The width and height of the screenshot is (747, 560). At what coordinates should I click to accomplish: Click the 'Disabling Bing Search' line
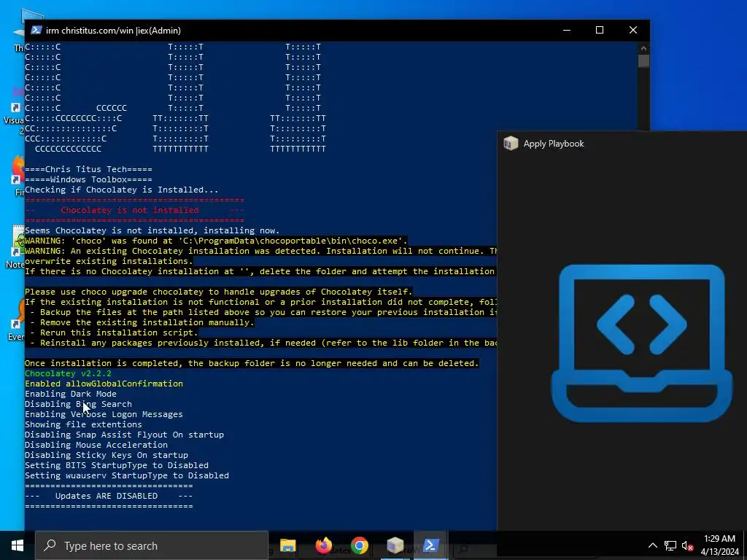(78, 404)
